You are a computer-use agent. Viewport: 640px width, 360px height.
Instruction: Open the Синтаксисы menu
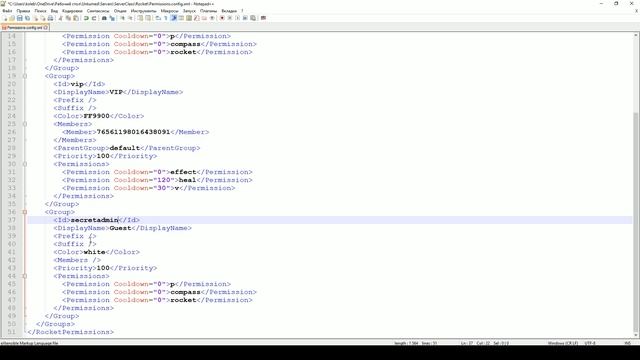pyautogui.click(x=98, y=11)
